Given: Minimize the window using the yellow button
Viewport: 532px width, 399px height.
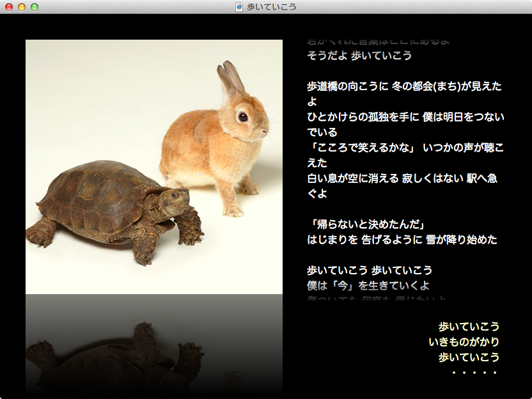Looking at the screenshot, I should click(22, 7).
